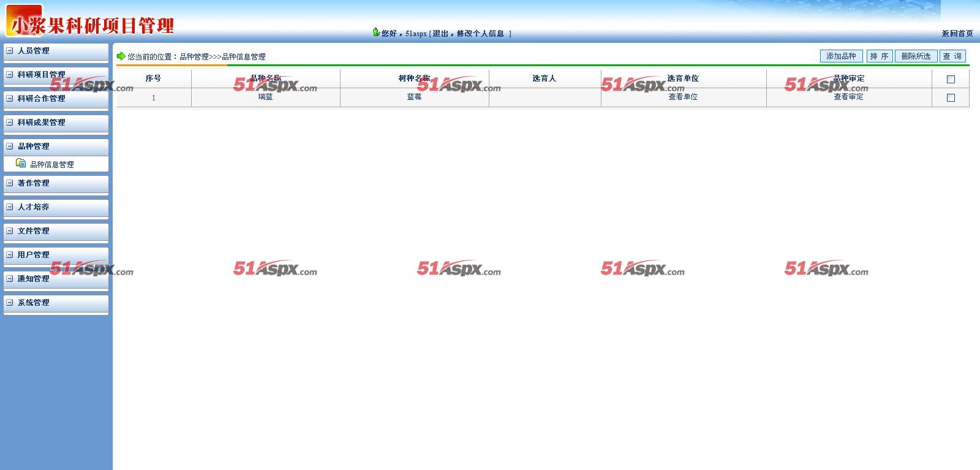Click the green user icon beside 您好
The width and height of the screenshot is (980, 470).
[x=376, y=32]
